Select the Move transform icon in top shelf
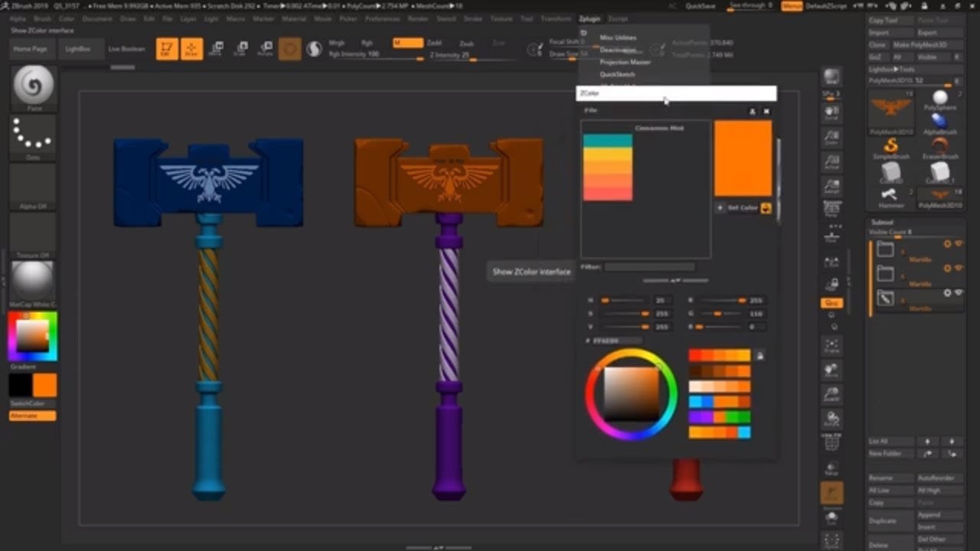 (x=217, y=50)
